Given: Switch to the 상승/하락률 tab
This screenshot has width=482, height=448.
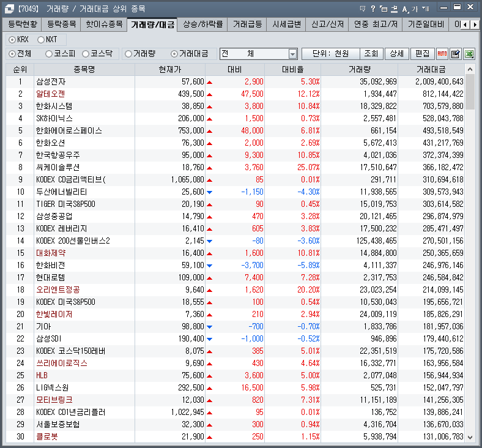Looking at the screenshot, I should tap(202, 24).
